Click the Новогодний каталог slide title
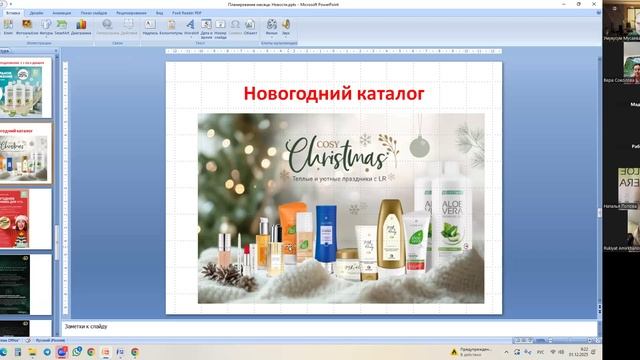The width and height of the screenshot is (640, 360). (x=334, y=93)
